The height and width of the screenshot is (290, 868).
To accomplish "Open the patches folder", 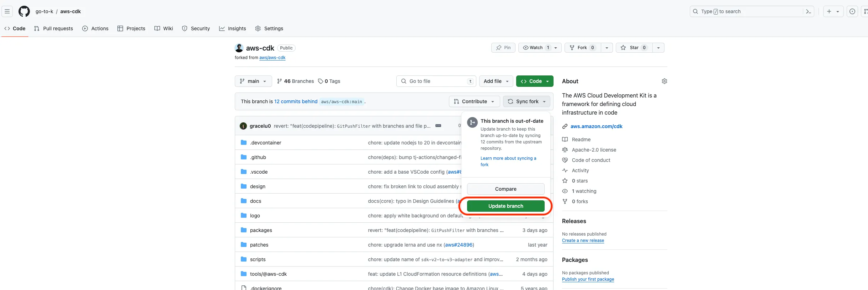I will click(x=259, y=245).
